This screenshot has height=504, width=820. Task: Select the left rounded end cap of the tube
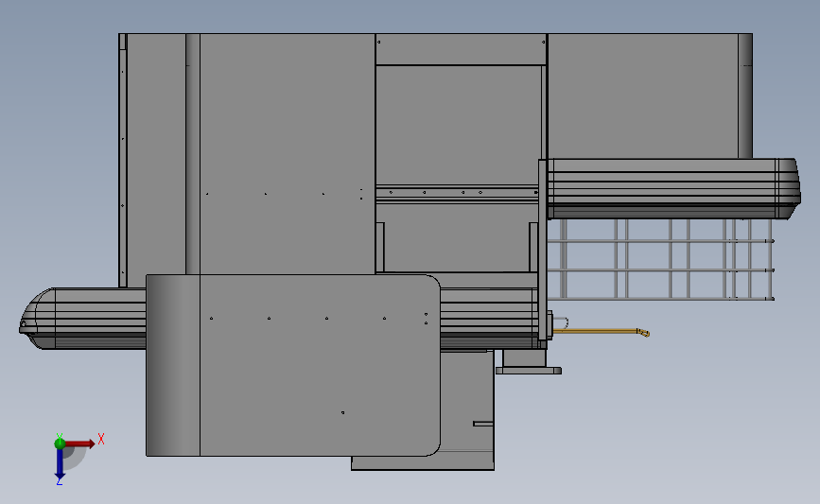(x=37, y=319)
